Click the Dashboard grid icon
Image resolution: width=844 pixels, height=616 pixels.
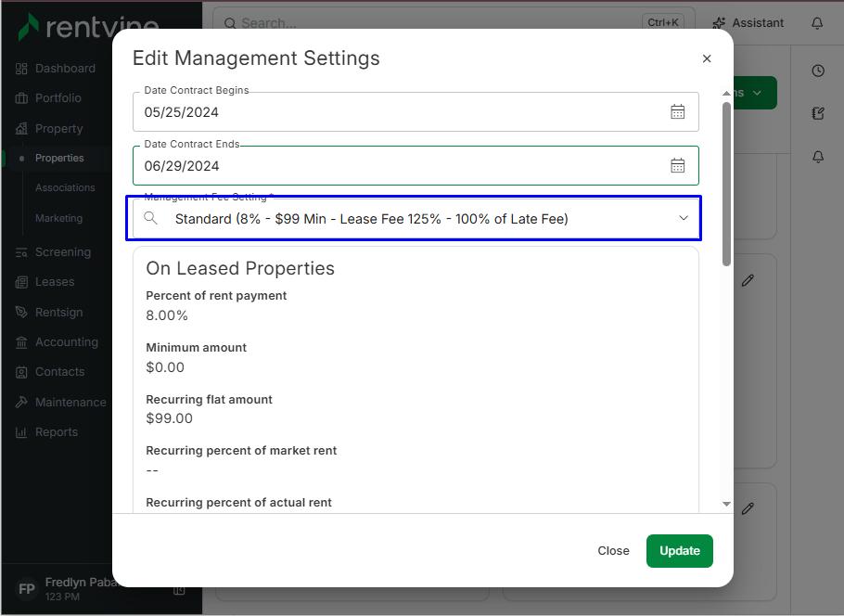pyautogui.click(x=21, y=69)
